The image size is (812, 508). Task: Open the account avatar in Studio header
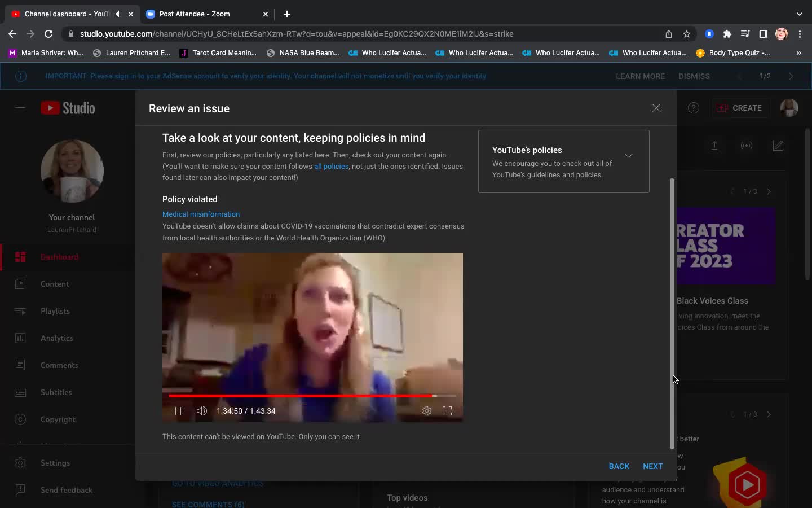pos(789,108)
